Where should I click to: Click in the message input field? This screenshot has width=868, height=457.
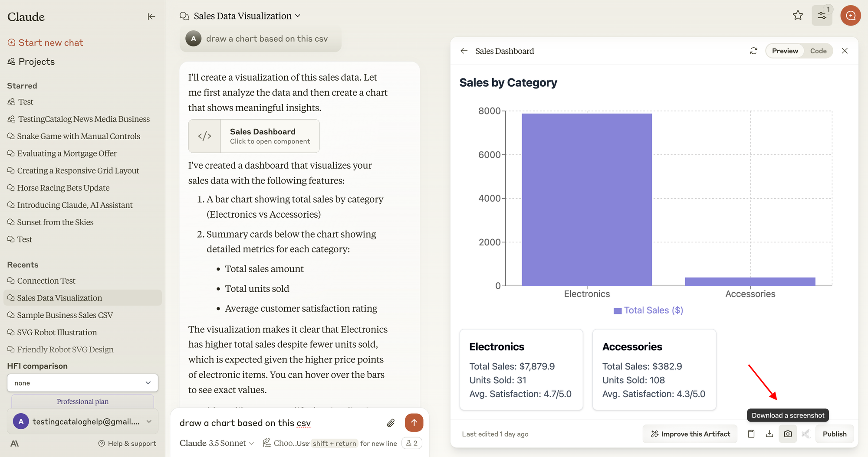pyautogui.click(x=278, y=423)
